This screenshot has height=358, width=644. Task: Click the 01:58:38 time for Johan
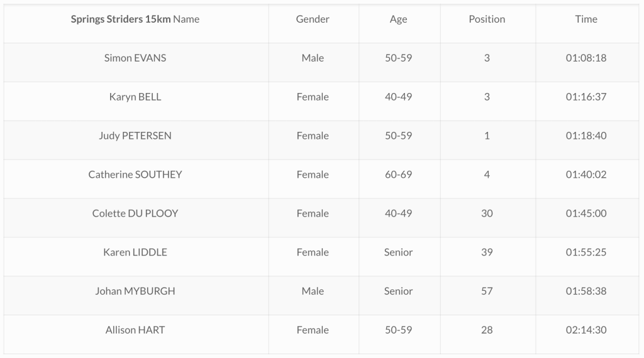point(586,291)
